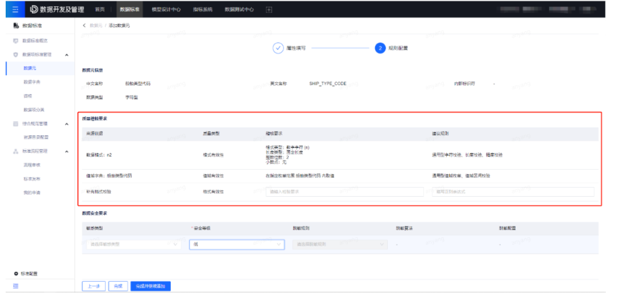Viewport: 644px width, 296px height.
Task: Click the 数据格式：n2 cell
Action: [x=98, y=155]
